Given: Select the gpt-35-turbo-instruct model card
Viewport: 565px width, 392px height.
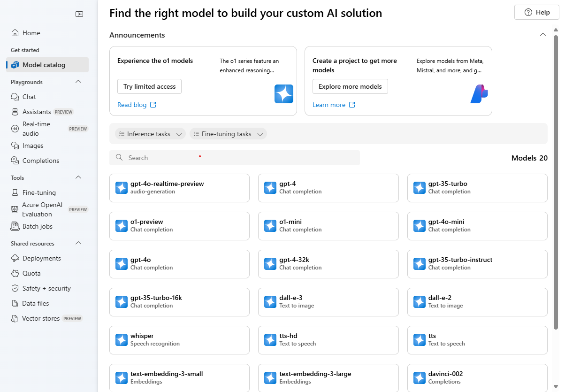Looking at the screenshot, I should (x=477, y=264).
